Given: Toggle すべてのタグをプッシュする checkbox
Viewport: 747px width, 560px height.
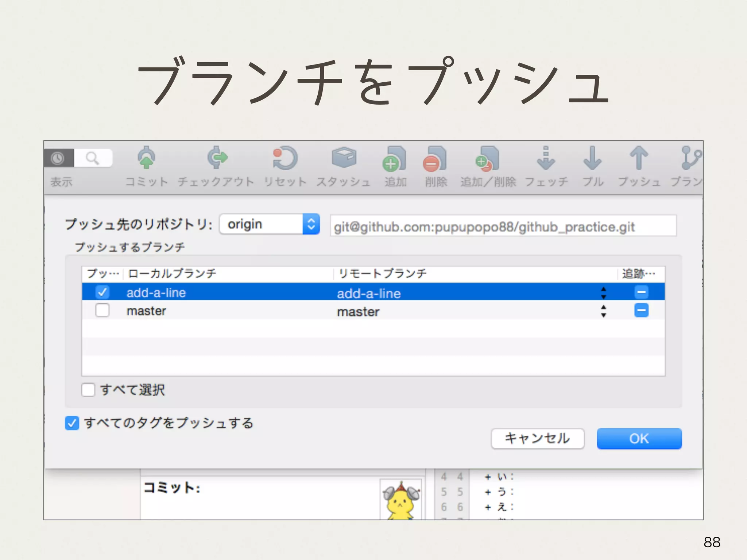Looking at the screenshot, I should (72, 423).
